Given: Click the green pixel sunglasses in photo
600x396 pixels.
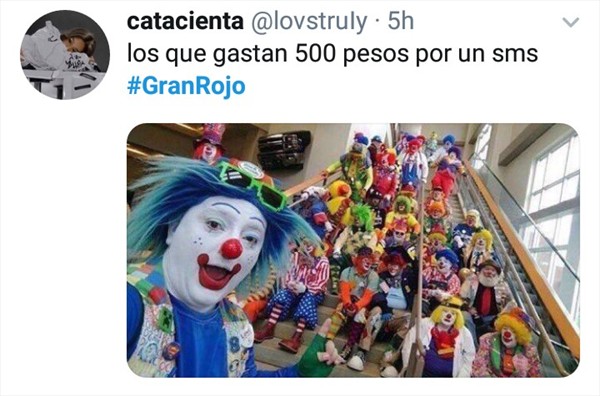Looking at the screenshot, I should point(253,185).
